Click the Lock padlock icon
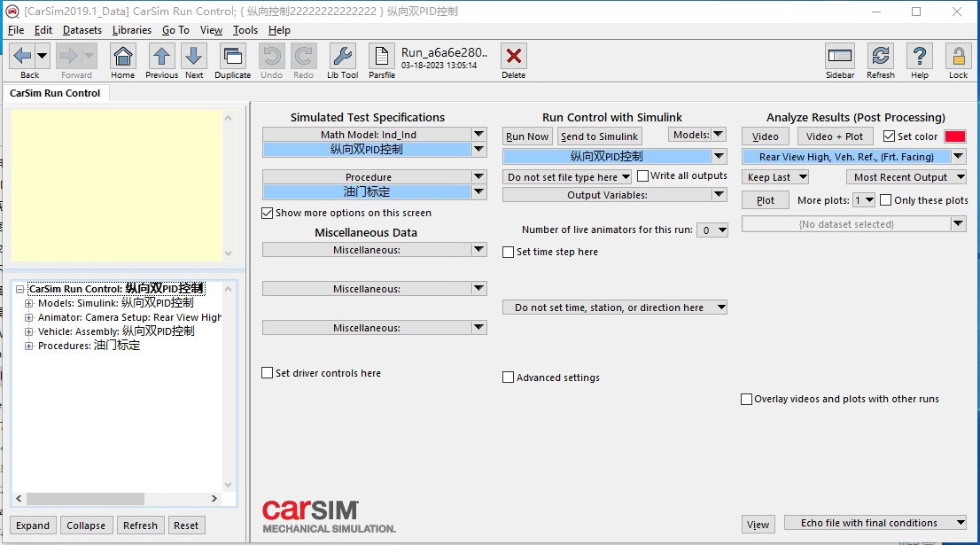The width and height of the screenshot is (980, 545). click(958, 56)
